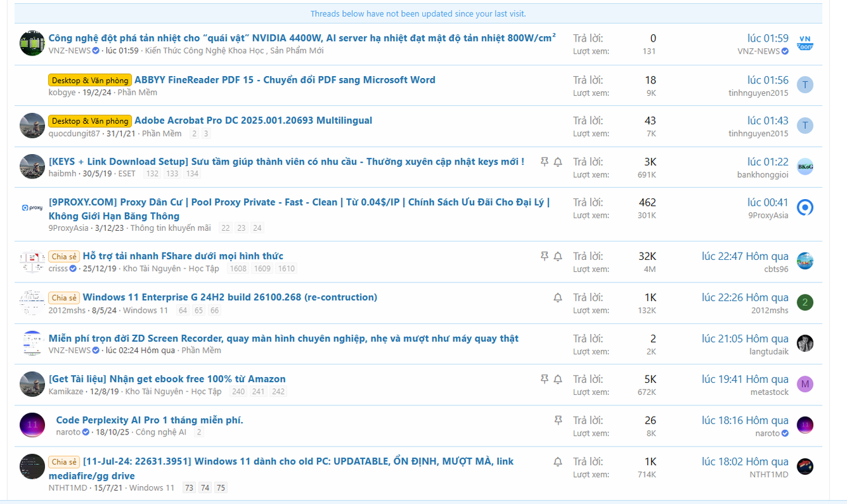Viewport: 847px width, 504px height.
Task: Click langtudaik username on the right
Action: pos(769,351)
